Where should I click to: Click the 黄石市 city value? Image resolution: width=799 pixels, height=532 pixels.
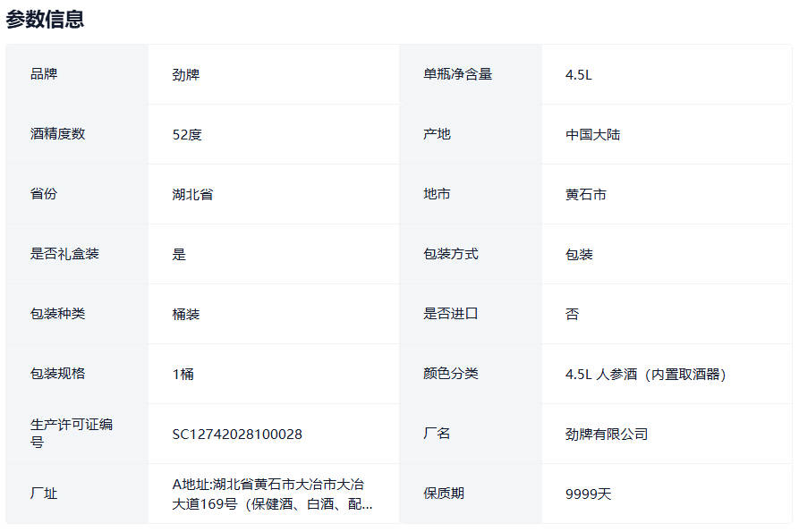(586, 194)
